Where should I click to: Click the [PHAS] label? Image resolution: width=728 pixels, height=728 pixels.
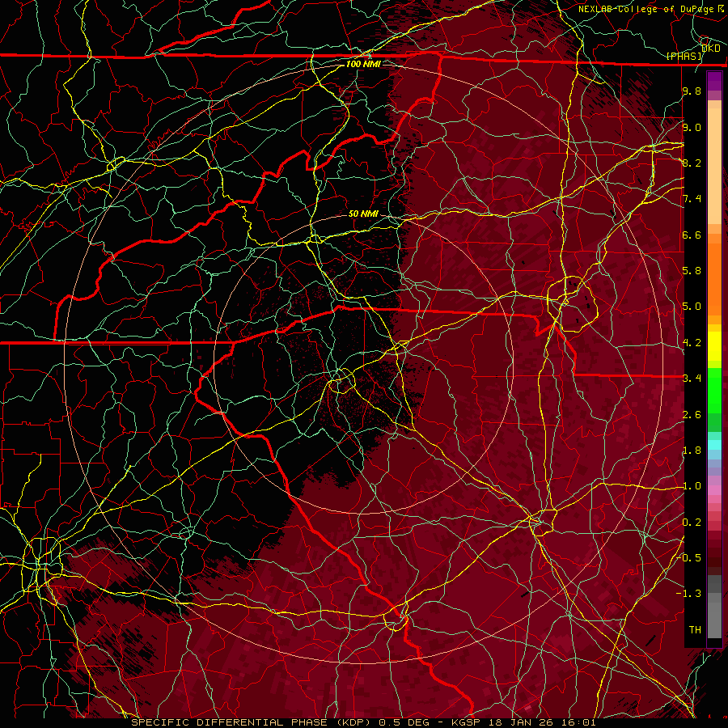click(x=684, y=57)
